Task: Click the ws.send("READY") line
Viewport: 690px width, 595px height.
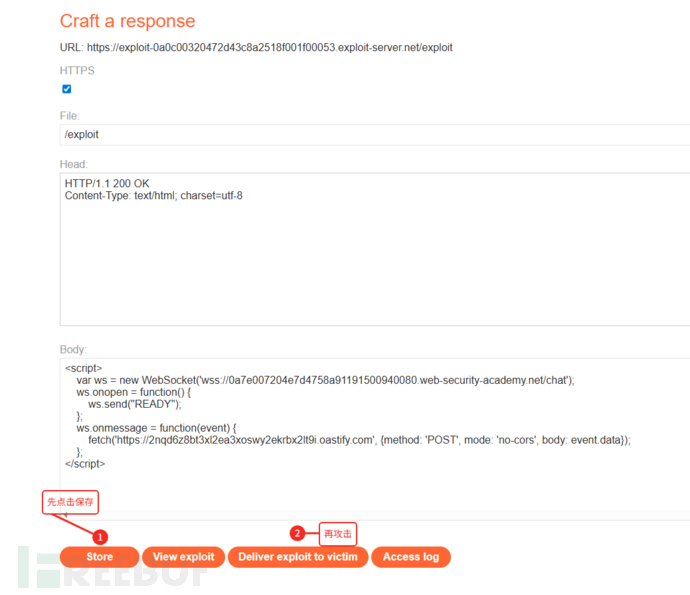Action: click(x=135, y=404)
